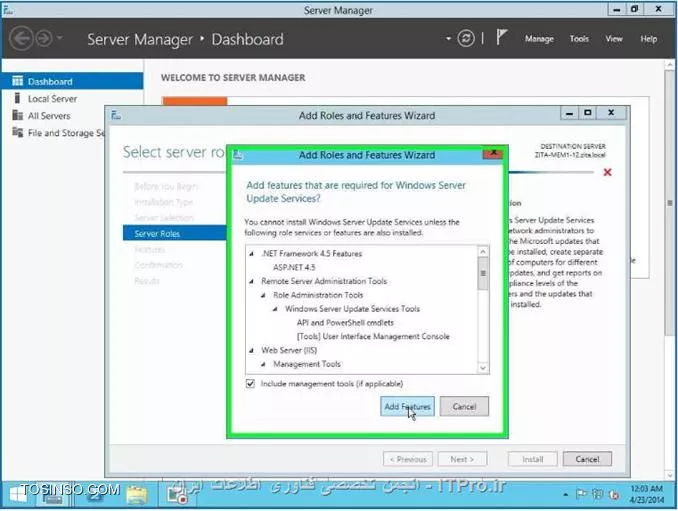Viewport: 678px width, 511px height.
Task: Click the All Servers icon
Action: pyautogui.click(x=17, y=115)
